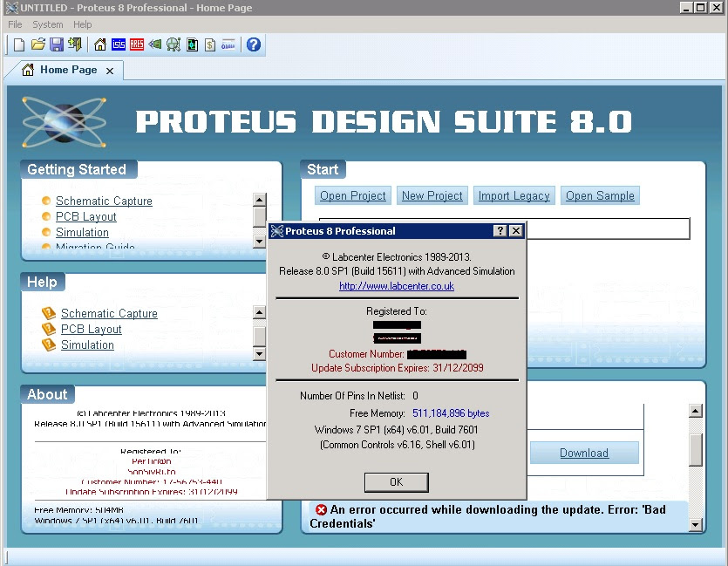The width and height of the screenshot is (728, 566).
Task: Click the PCB Layout help book icon
Action: coord(49,329)
